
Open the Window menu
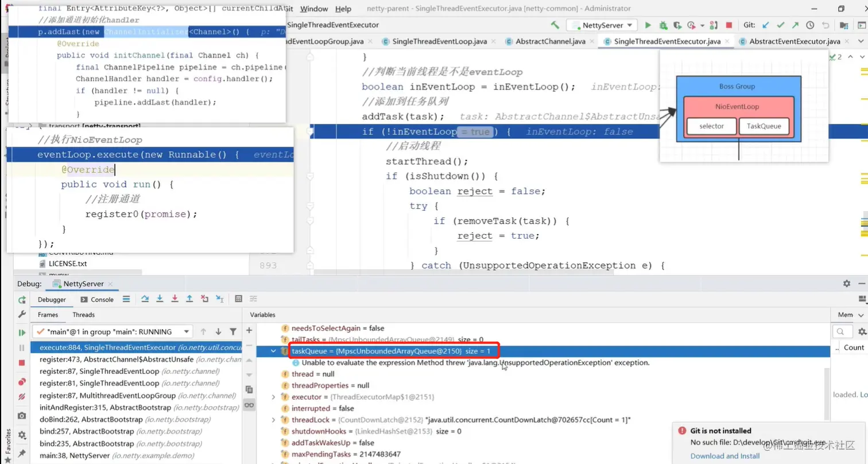coord(314,9)
